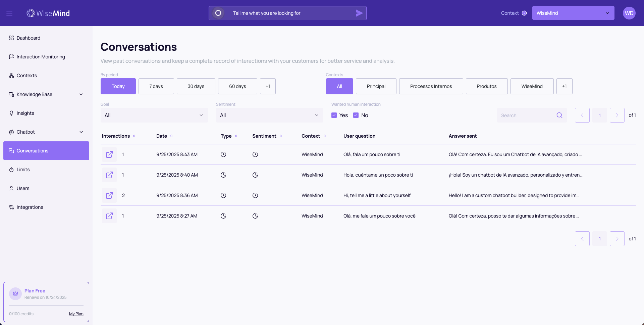Click the send arrow in search bar
644x325 pixels.
coord(359,13)
